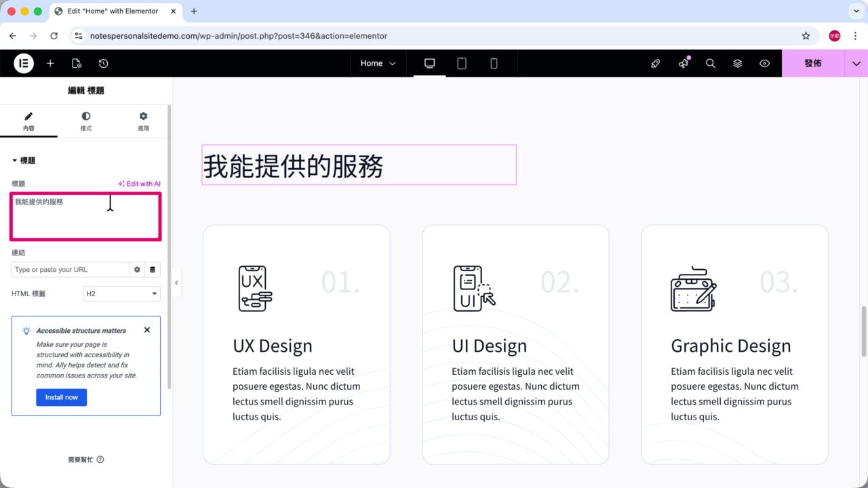This screenshot has width=868, height=488.
Task: Click the Graphic Design tablet icon image
Action: click(x=693, y=289)
